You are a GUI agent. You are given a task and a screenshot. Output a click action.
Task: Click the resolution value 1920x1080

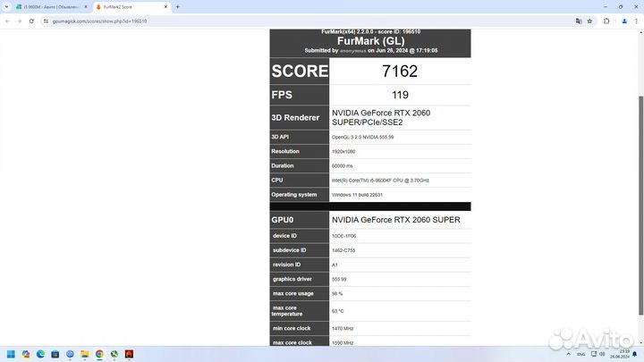tap(343, 151)
